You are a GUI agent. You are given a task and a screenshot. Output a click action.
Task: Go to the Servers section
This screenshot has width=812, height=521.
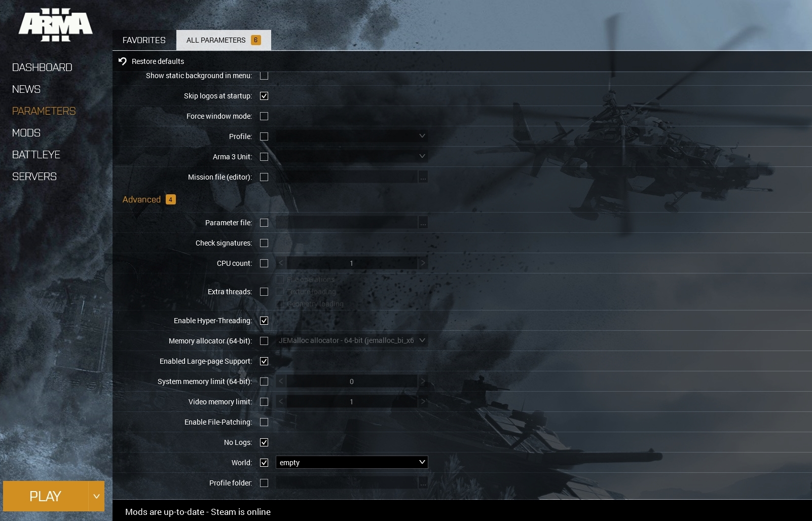(34, 177)
